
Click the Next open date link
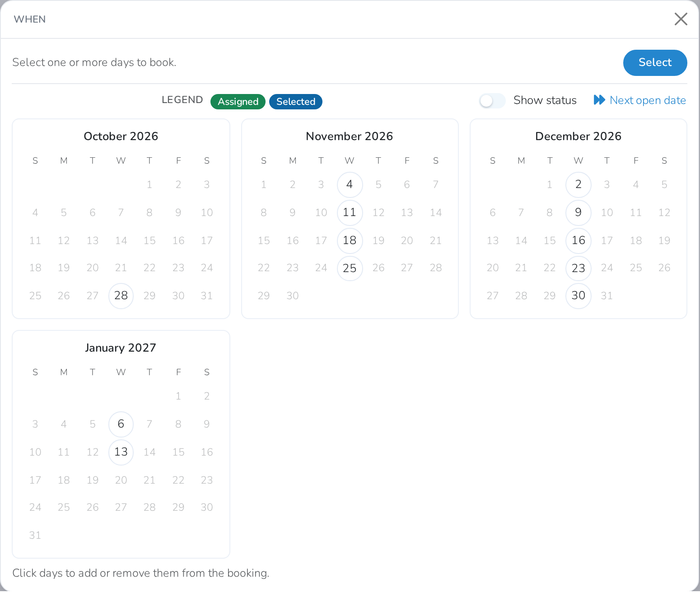[x=648, y=100]
